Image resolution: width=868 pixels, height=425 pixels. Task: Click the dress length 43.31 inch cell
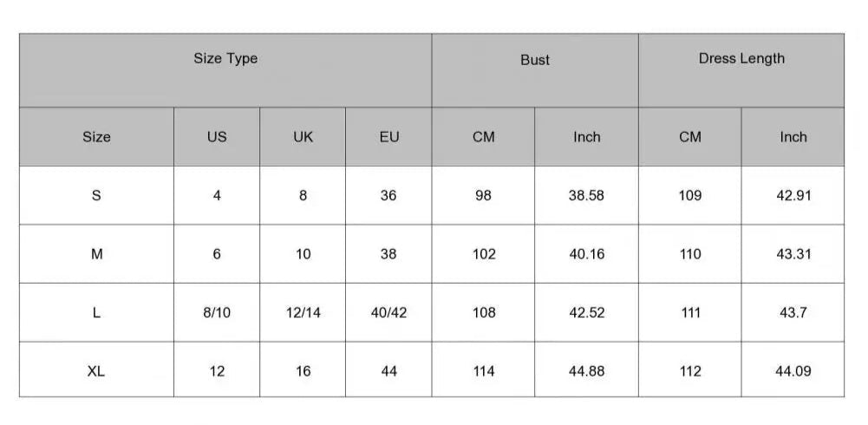793,254
